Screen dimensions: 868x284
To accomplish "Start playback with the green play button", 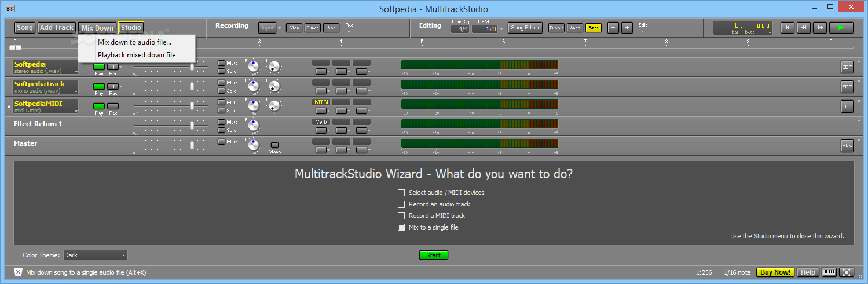I will 841,28.
